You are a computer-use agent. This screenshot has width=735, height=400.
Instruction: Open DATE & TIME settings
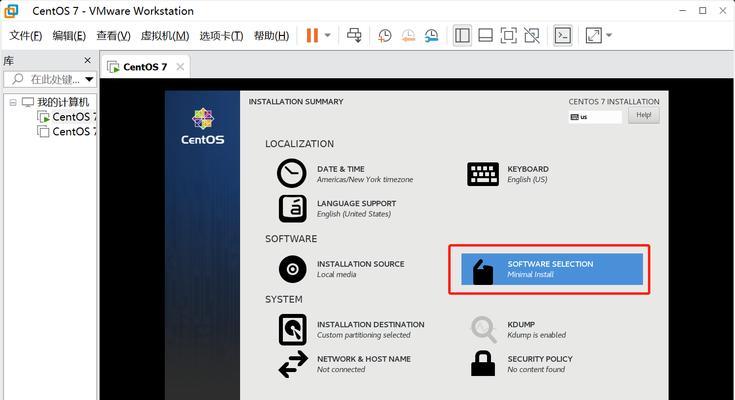[x=365, y=174]
